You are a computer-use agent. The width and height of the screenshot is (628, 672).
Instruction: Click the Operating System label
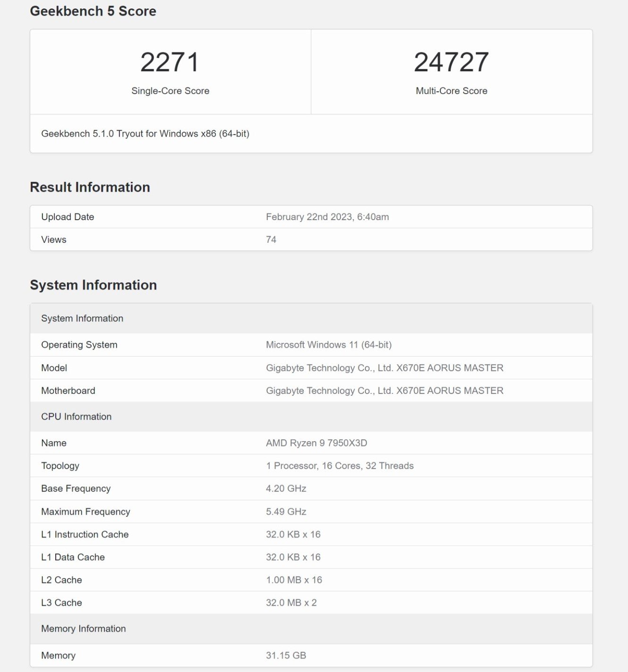(79, 345)
